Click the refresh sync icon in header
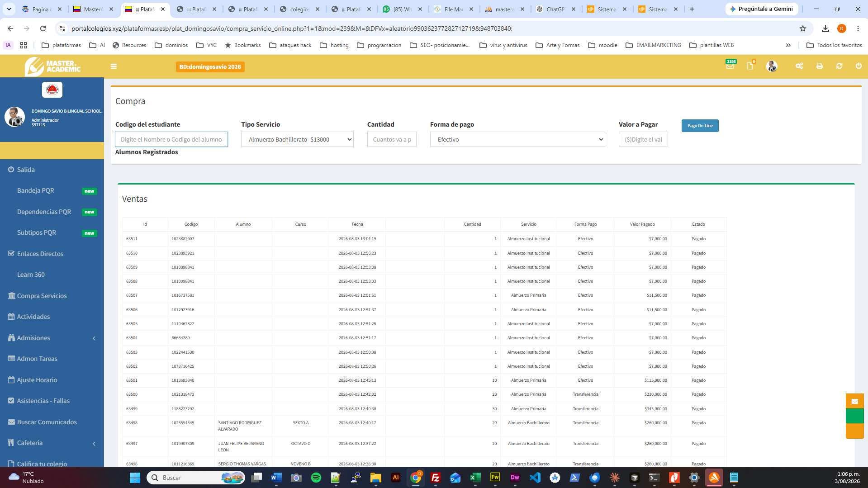This screenshot has width=868, height=488. [840, 66]
